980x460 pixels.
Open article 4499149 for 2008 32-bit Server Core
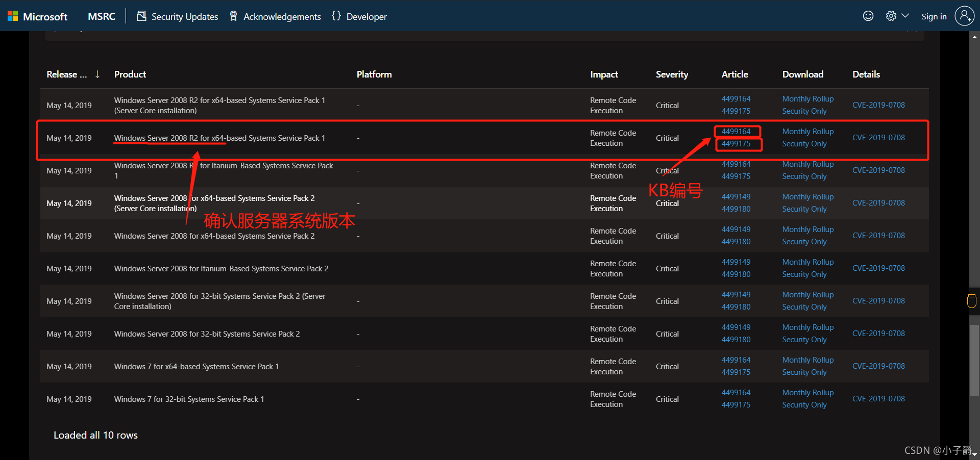[x=736, y=295]
